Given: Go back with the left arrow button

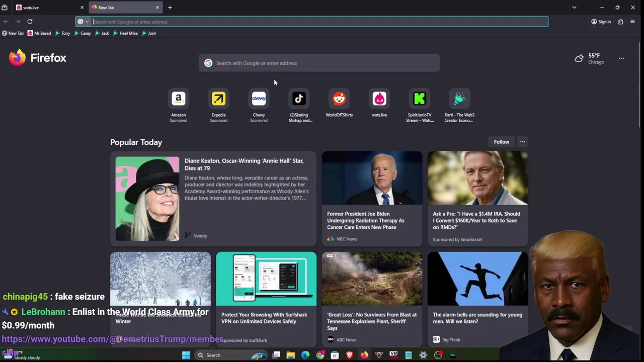Looking at the screenshot, I should (x=6, y=22).
